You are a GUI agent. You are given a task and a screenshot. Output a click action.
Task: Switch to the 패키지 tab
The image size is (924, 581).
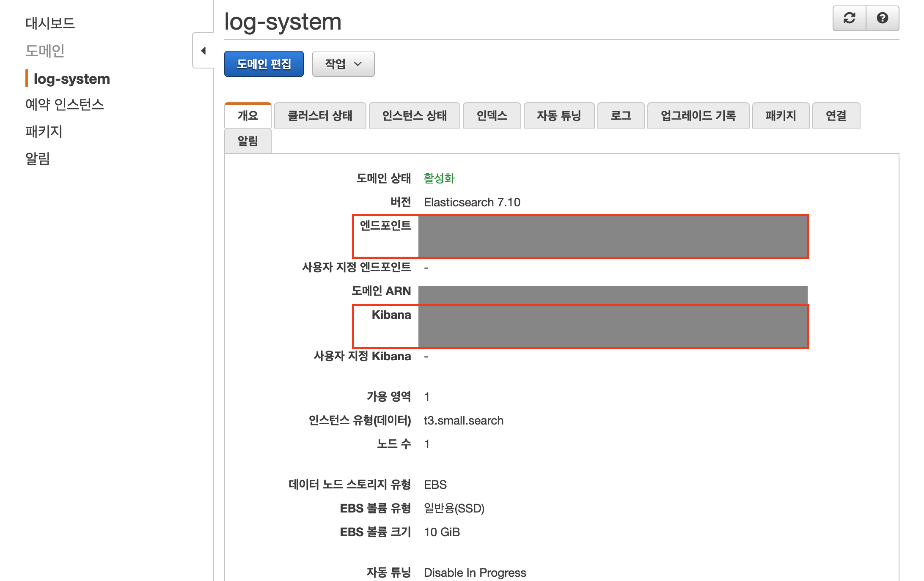tap(781, 115)
